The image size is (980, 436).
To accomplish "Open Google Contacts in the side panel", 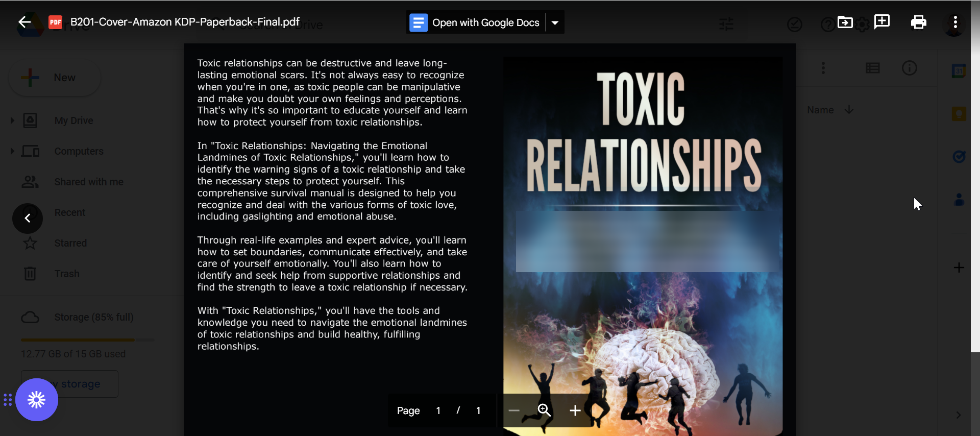I will pos(959,200).
